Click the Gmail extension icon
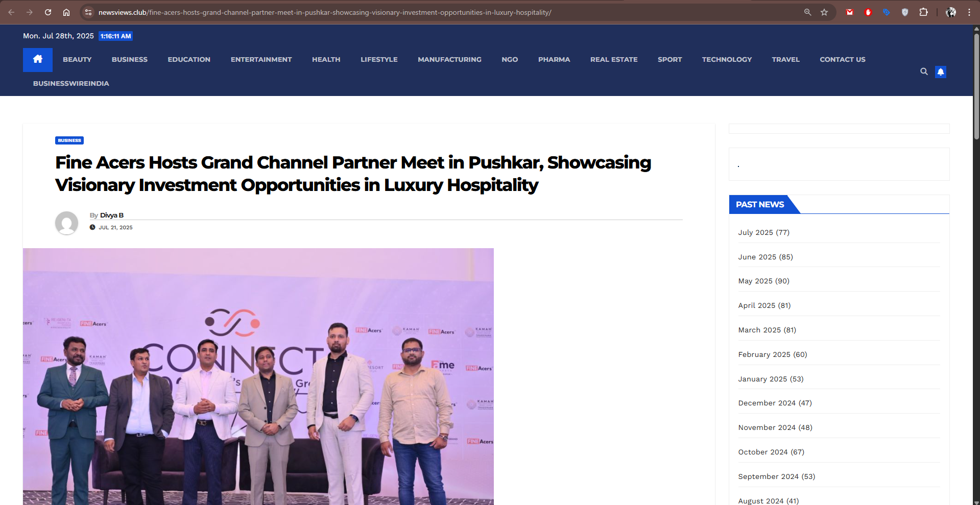The image size is (980, 505). pyautogui.click(x=850, y=12)
